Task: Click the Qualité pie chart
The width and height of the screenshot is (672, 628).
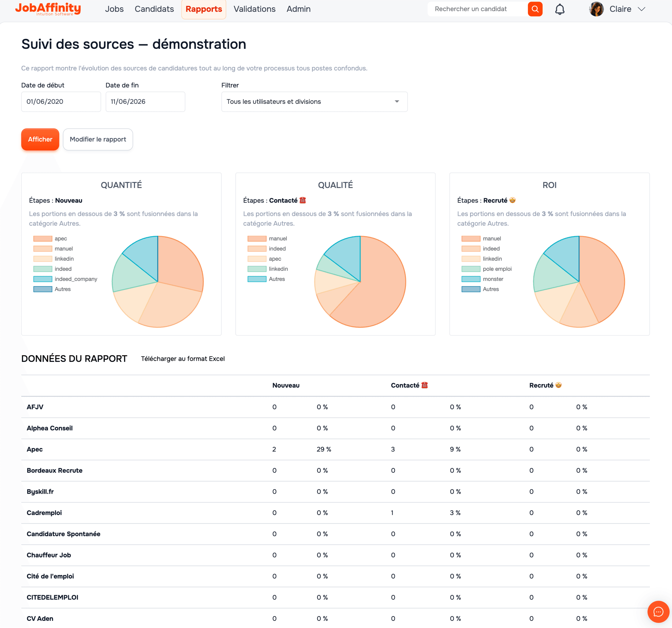Action: pos(360,282)
